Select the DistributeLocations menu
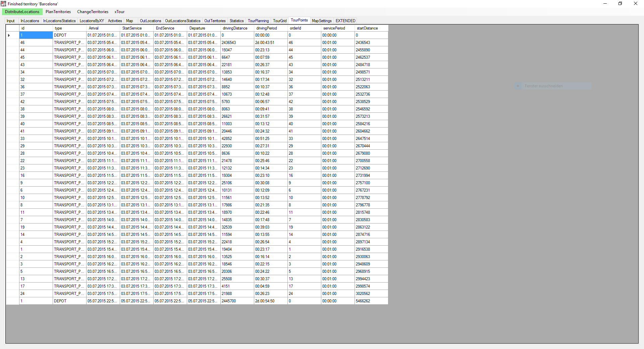This screenshot has width=644, height=349. (x=22, y=12)
